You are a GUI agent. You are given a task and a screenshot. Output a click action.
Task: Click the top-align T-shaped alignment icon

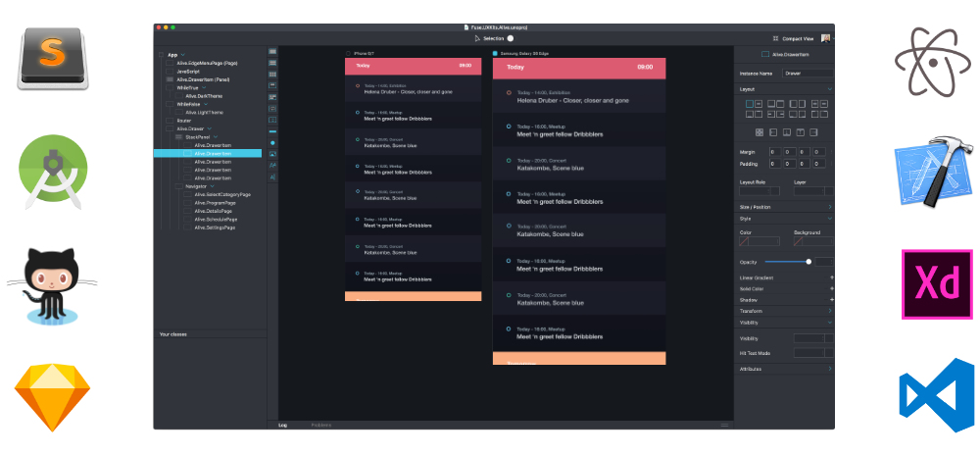click(800, 132)
